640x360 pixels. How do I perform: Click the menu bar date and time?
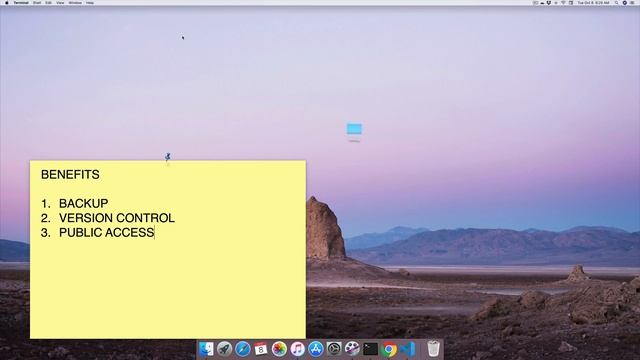tap(593, 2)
